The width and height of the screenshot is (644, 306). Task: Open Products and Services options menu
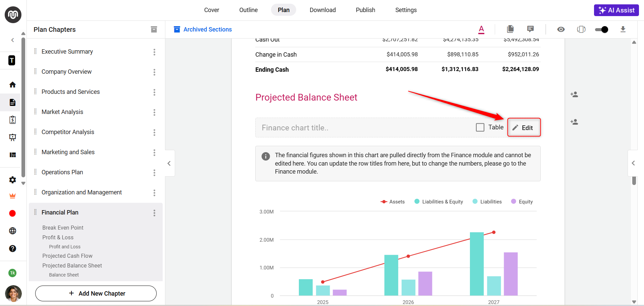(154, 92)
